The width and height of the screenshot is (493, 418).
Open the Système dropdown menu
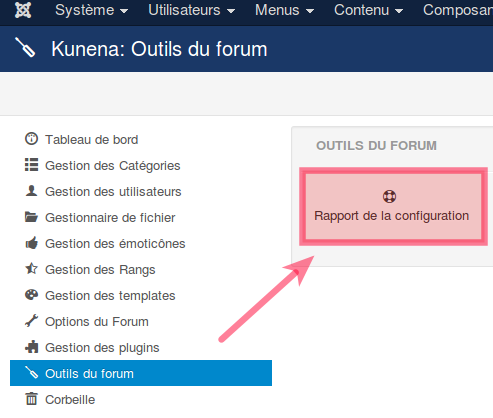coord(91,10)
